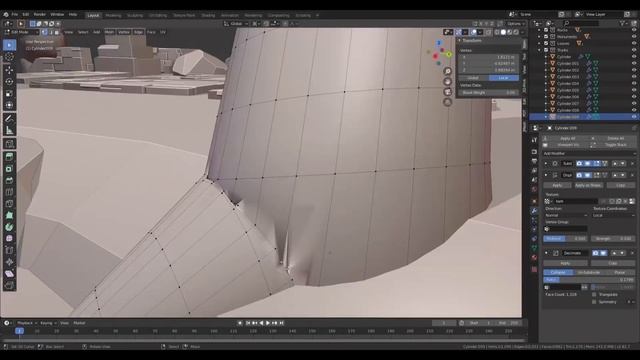This screenshot has height=360, width=640.
Task: Hide Cylinder.001 in the outliner
Action: coord(634,63)
